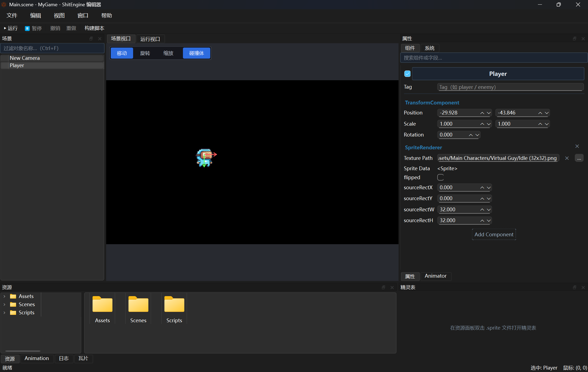The width and height of the screenshot is (588, 372).
Task: Open the Assets folder thumbnail
Action: click(x=102, y=309)
